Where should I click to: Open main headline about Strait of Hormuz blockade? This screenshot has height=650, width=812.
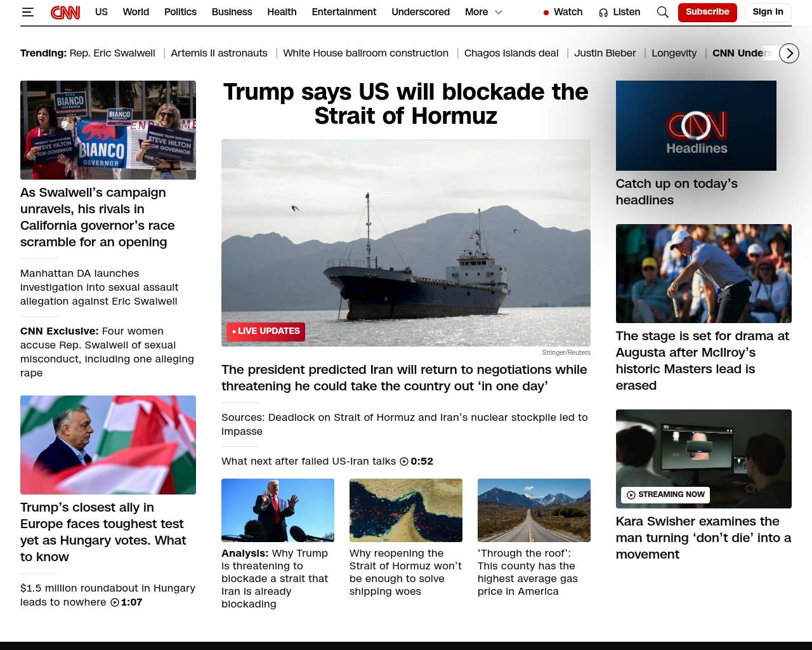[x=406, y=103]
